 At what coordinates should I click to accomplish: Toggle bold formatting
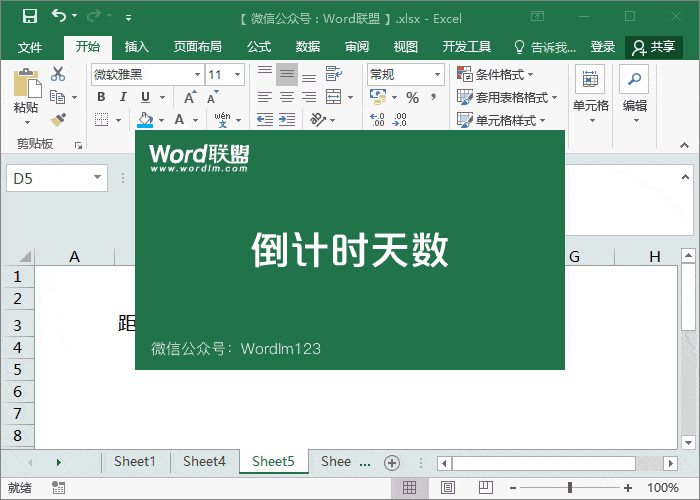(x=101, y=97)
